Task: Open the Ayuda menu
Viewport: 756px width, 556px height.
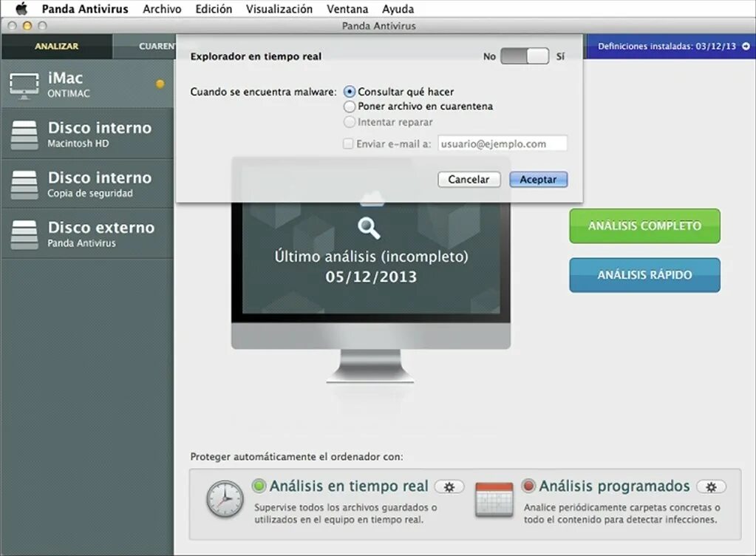Action: pos(398,9)
